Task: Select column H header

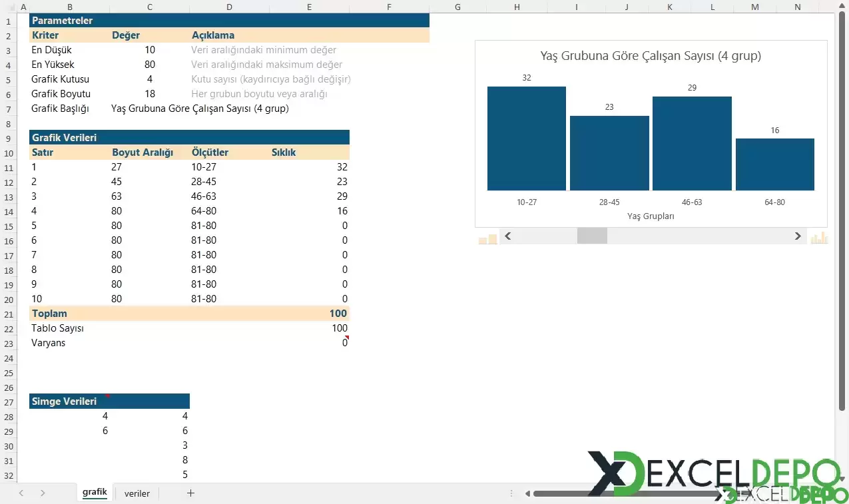Action: [x=517, y=7]
